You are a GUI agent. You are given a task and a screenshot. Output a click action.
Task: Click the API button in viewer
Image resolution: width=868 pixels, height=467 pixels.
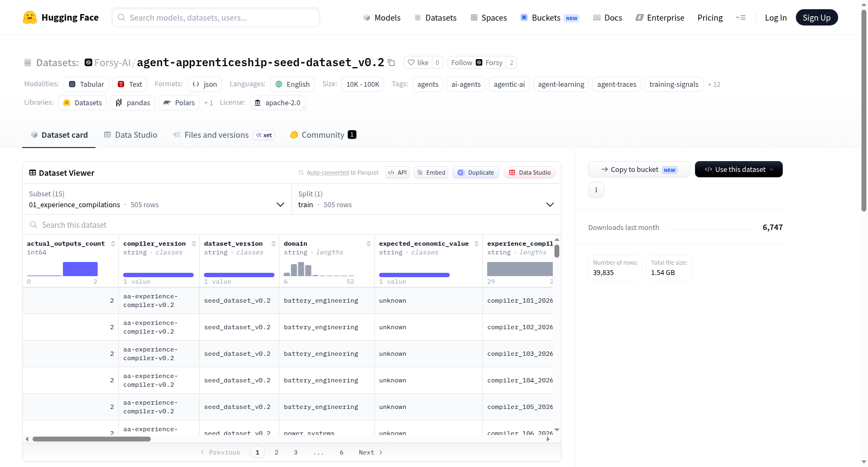point(397,172)
